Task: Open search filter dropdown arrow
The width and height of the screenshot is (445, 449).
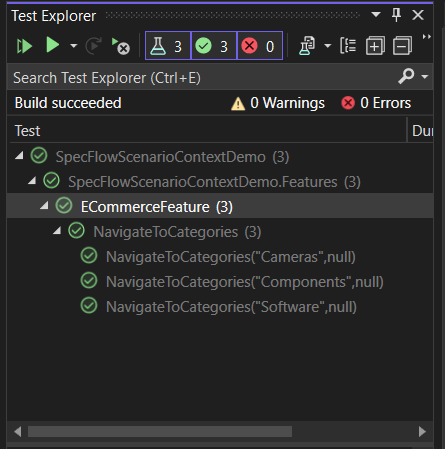Action: 425,77
